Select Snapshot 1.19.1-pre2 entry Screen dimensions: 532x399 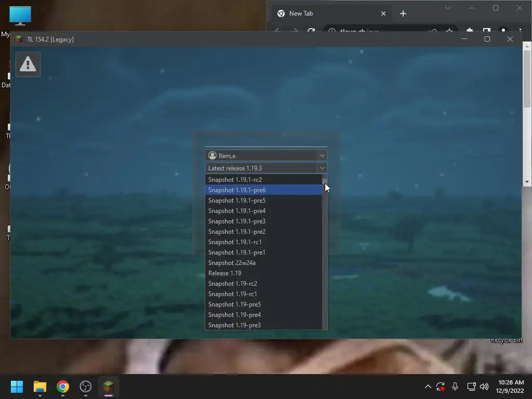(263, 232)
